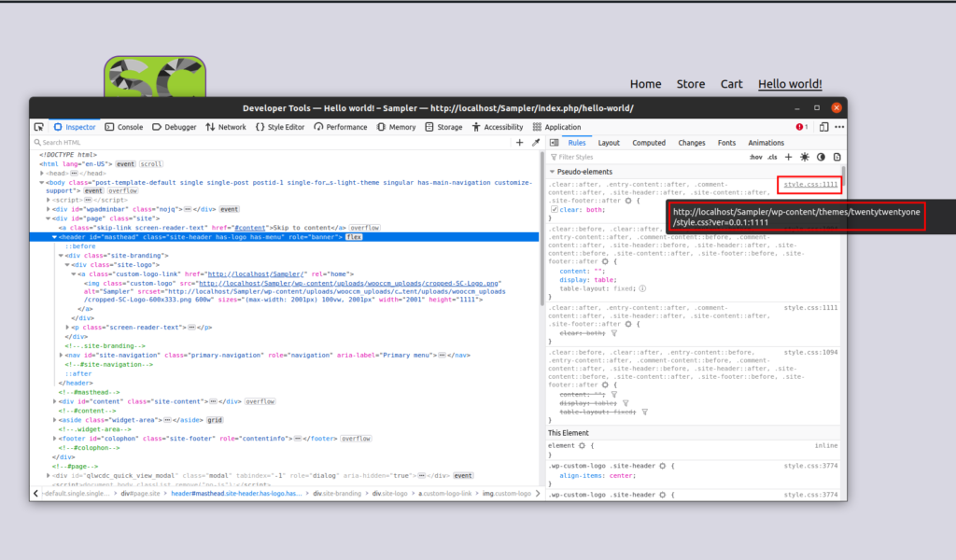Follow the #content href link in the markup
This screenshot has height=560, width=956.
pyautogui.click(x=250, y=228)
